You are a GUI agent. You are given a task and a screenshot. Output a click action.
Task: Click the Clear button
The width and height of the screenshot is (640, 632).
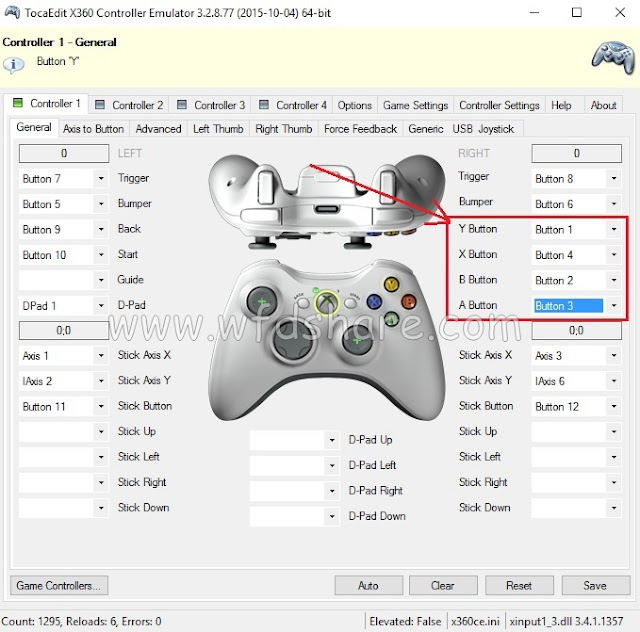[x=443, y=585]
